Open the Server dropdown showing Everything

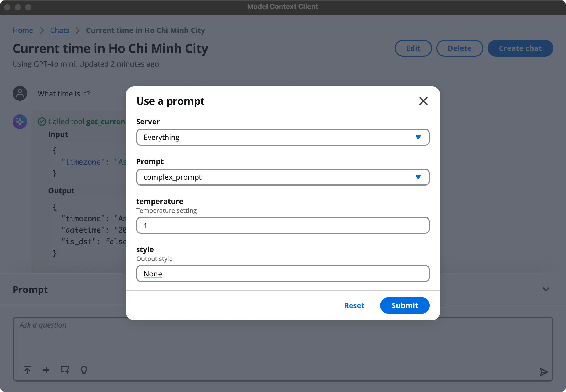tap(282, 137)
